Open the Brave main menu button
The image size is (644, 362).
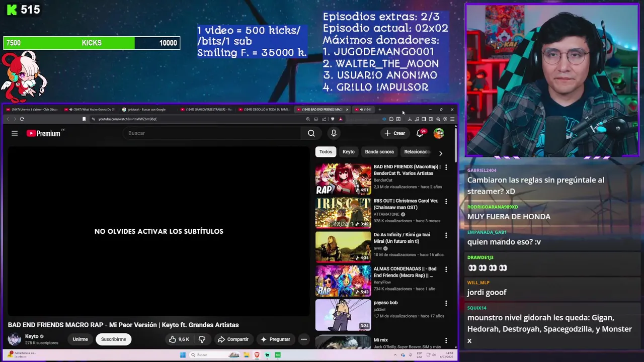[452, 119]
